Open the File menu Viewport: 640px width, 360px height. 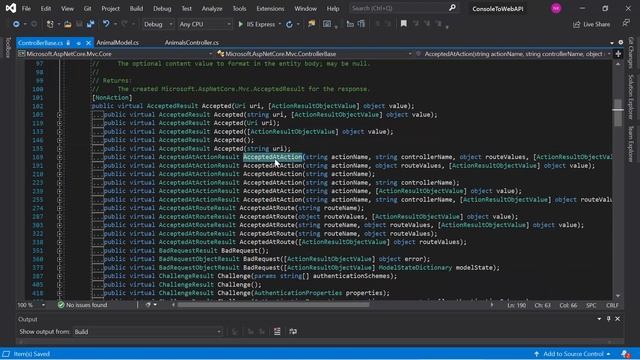pos(26,9)
